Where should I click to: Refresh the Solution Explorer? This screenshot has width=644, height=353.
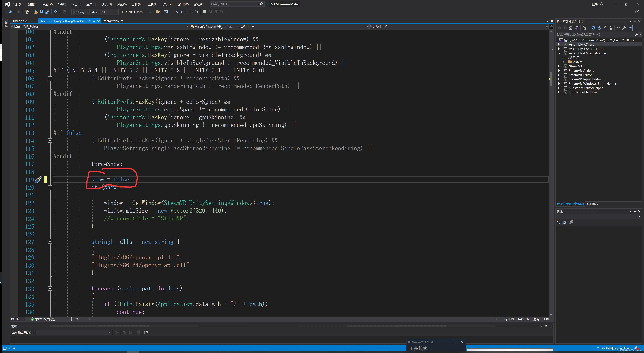pos(599,28)
